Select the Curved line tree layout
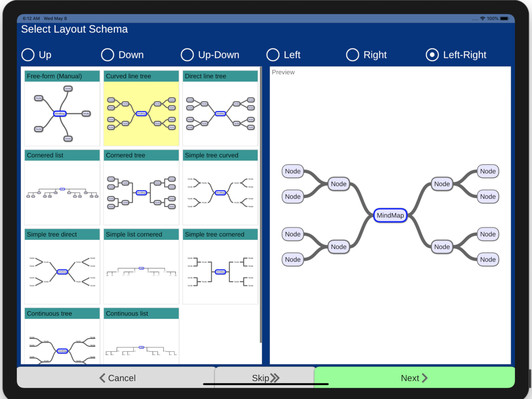Screen dimensions: 532x399 click(141, 108)
